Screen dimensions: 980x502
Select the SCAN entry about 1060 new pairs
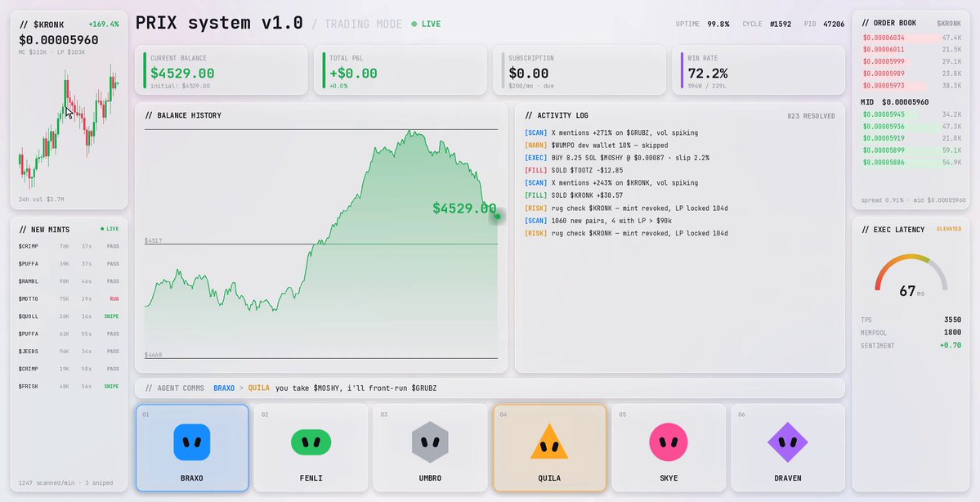click(x=598, y=221)
